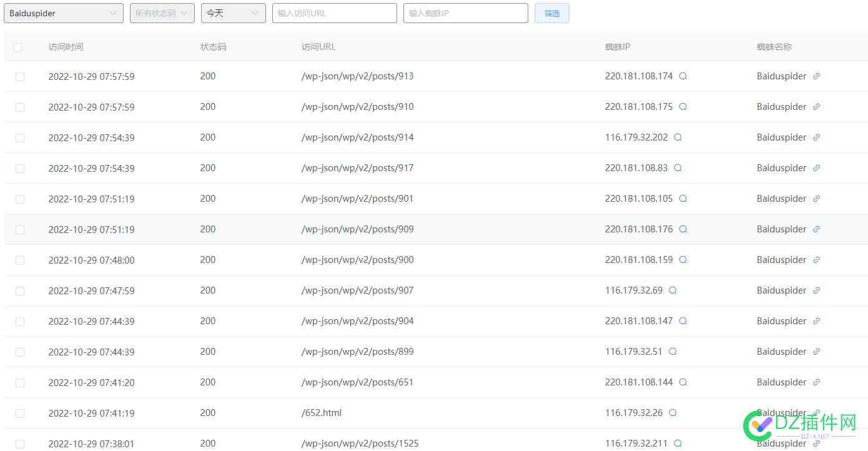
Task: Focus the 输入蜘蛛IP input field
Action: coord(466,13)
